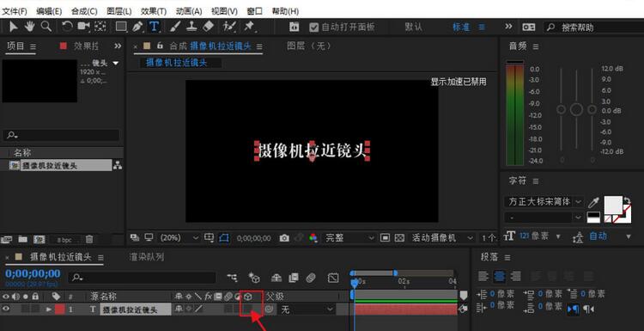This screenshot has width=644, height=331.
Task: Open 活动摄像机 view dropdown
Action: 442,237
